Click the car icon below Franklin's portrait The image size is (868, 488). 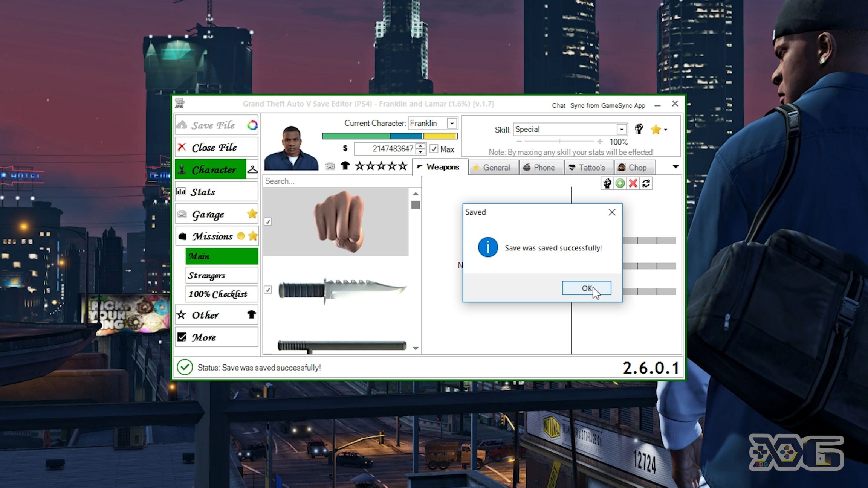pos(330,166)
